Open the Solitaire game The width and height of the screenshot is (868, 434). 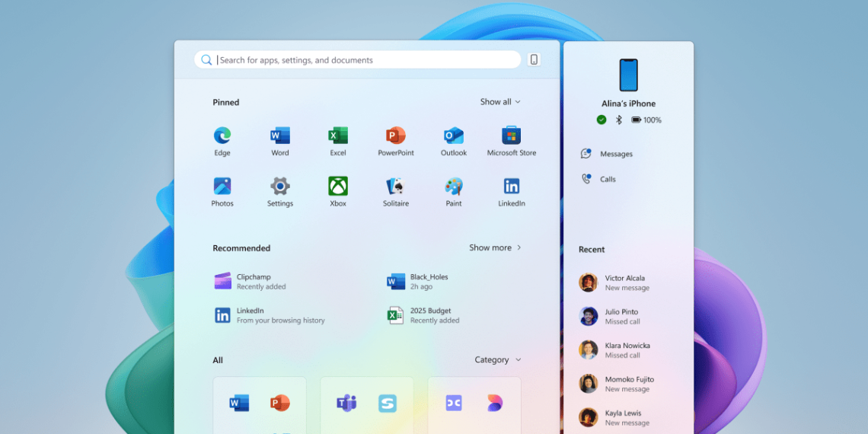coord(396,192)
